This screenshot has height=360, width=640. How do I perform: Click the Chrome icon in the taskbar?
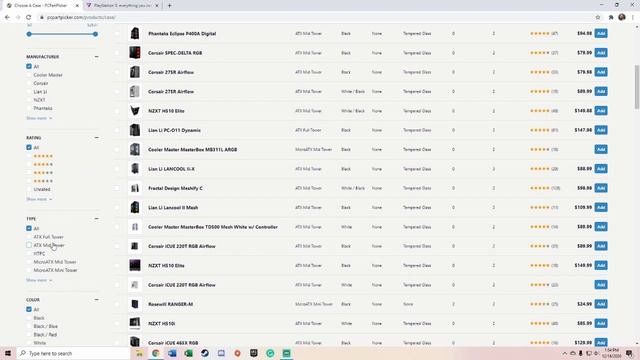156,353
